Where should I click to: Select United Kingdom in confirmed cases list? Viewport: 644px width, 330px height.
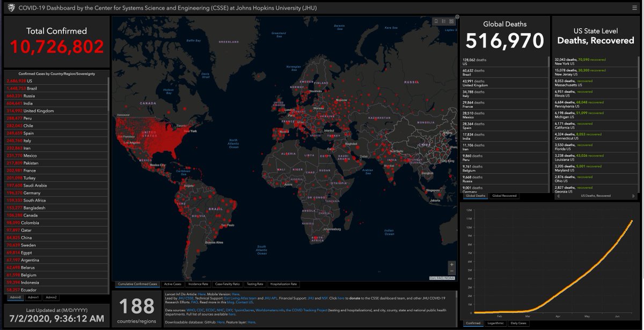click(56, 111)
